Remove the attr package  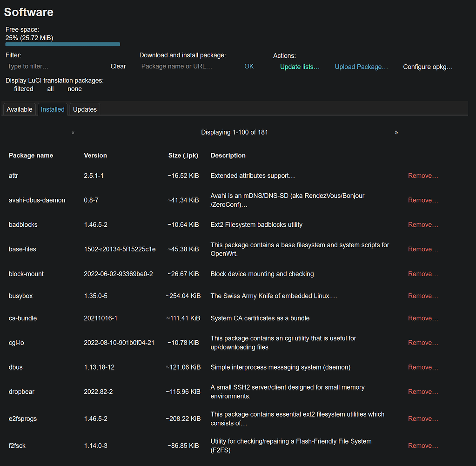pos(422,176)
